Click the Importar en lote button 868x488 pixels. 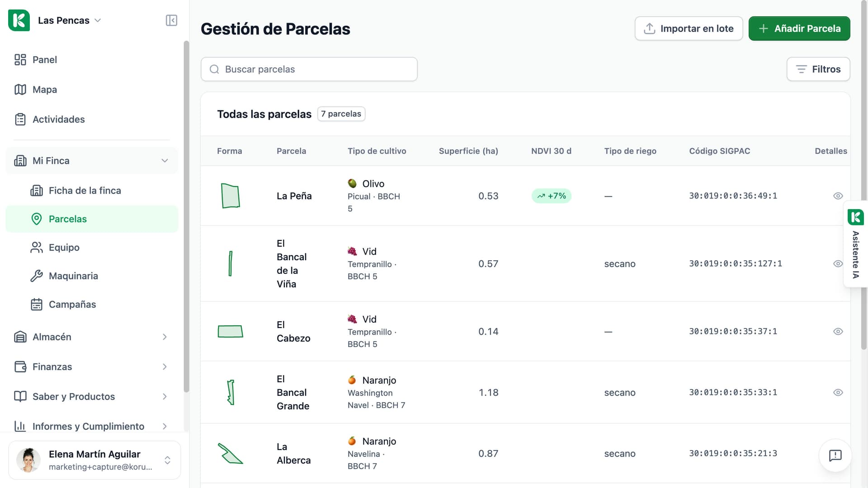(x=689, y=28)
